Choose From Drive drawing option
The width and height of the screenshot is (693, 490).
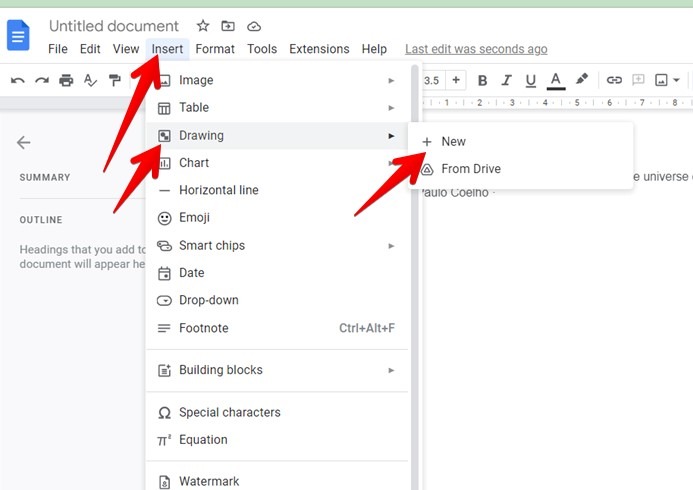coord(521,169)
